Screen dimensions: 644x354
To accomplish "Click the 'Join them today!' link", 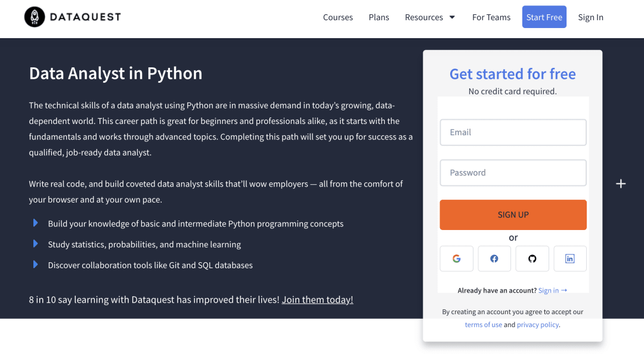I will [317, 299].
